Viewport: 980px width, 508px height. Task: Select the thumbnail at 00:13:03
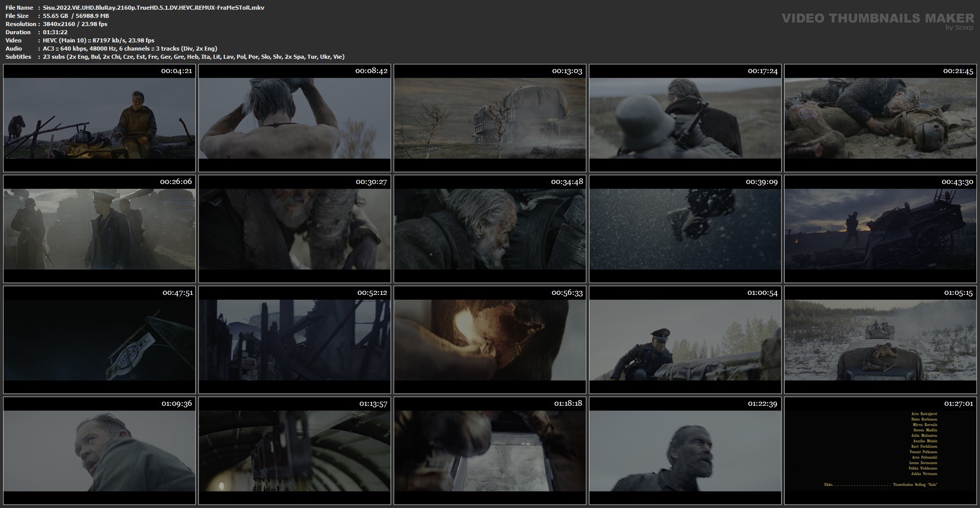tap(490, 118)
